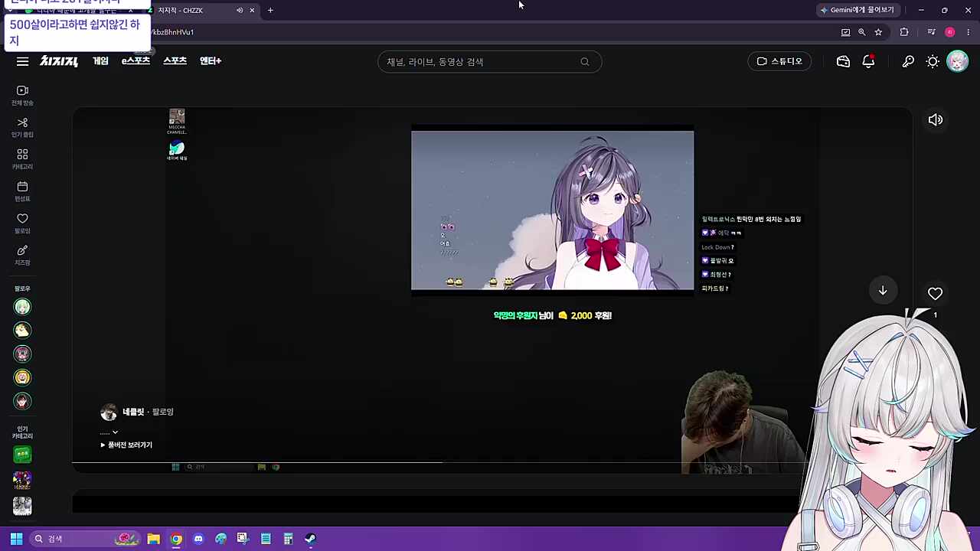This screenshot has height=551, width=980.
Task: Switch to the 스포츠 tab
Action: [x=175, y=61]
